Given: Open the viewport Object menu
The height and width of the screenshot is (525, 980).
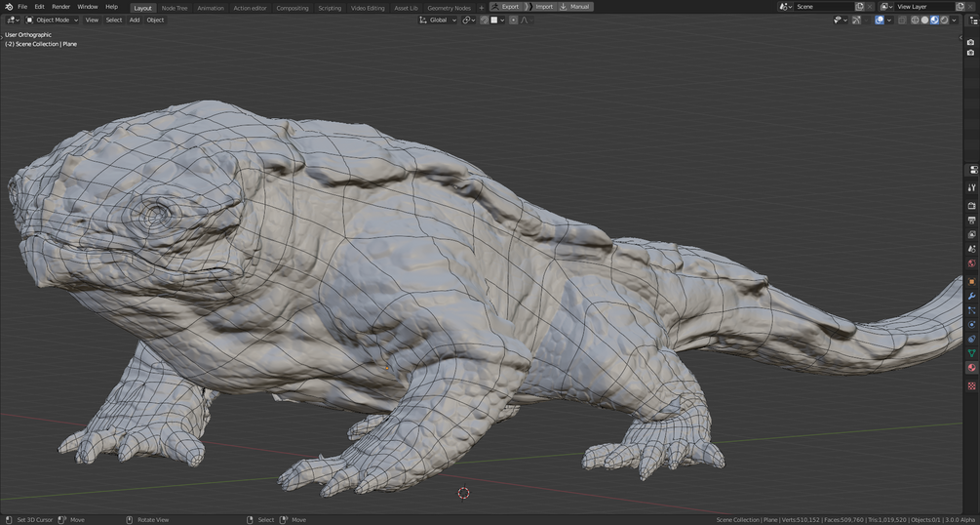Looking at the screenshot, I should pos(155,20).
